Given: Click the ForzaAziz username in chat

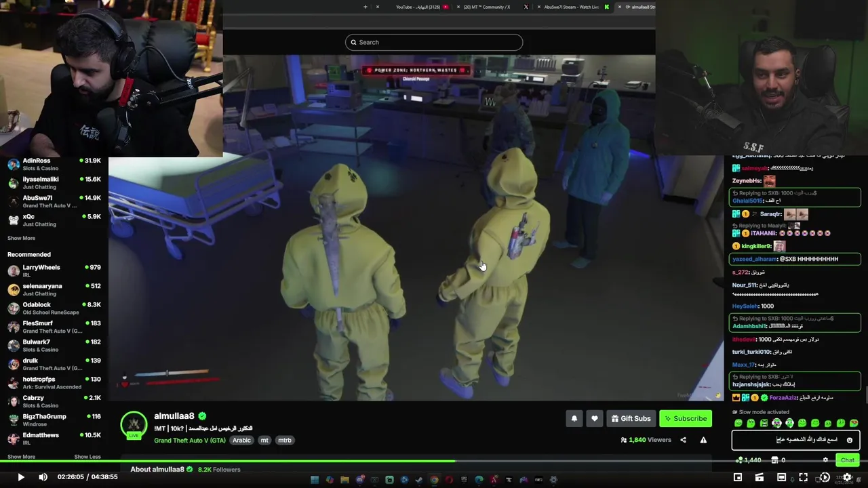Looking at the screenshot, I should [783, 398].
